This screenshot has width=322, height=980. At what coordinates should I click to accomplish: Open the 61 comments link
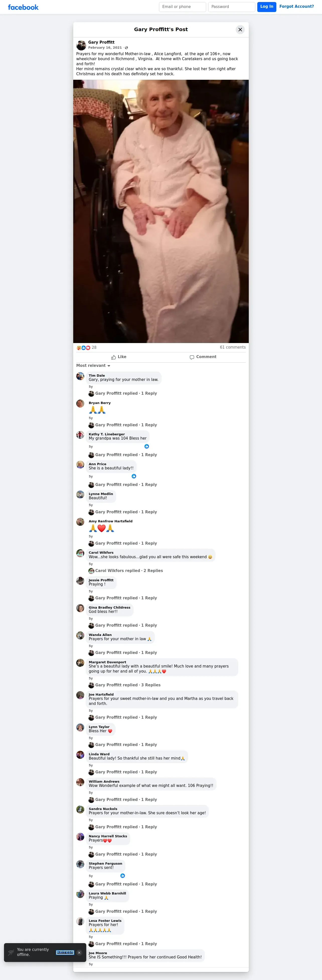(232, 347)
